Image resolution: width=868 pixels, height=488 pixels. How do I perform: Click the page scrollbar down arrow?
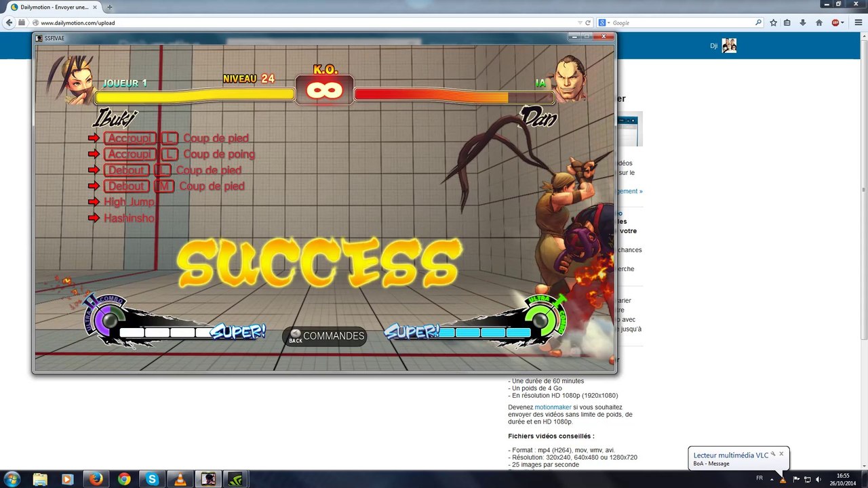pos(863,465)
